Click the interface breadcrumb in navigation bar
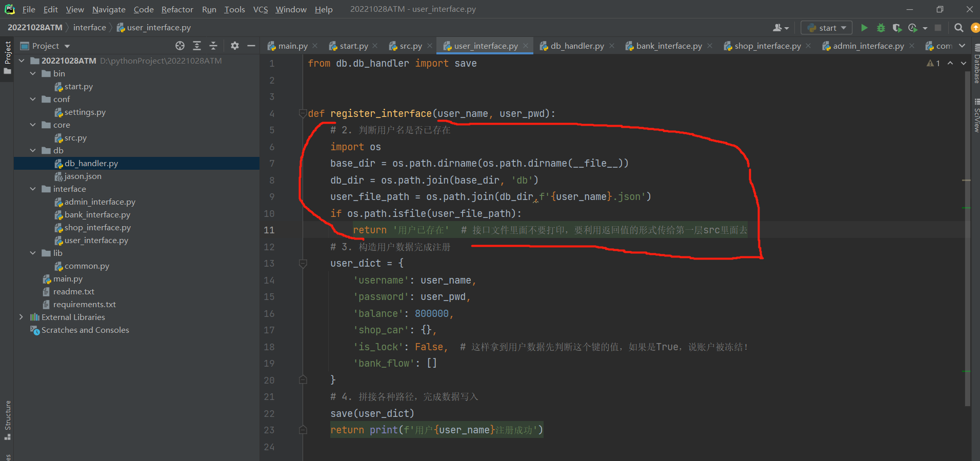The image size is (980, 461). coord(89,27)
